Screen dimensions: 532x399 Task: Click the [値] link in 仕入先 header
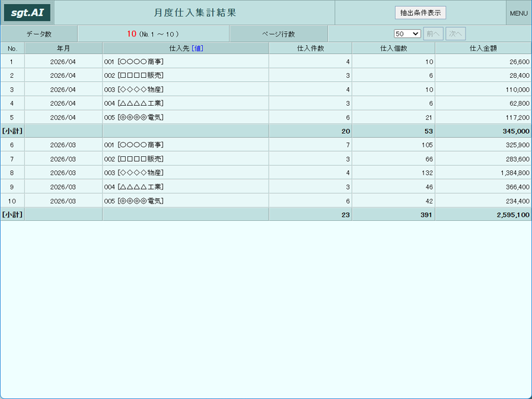click(x=198, y=49)
